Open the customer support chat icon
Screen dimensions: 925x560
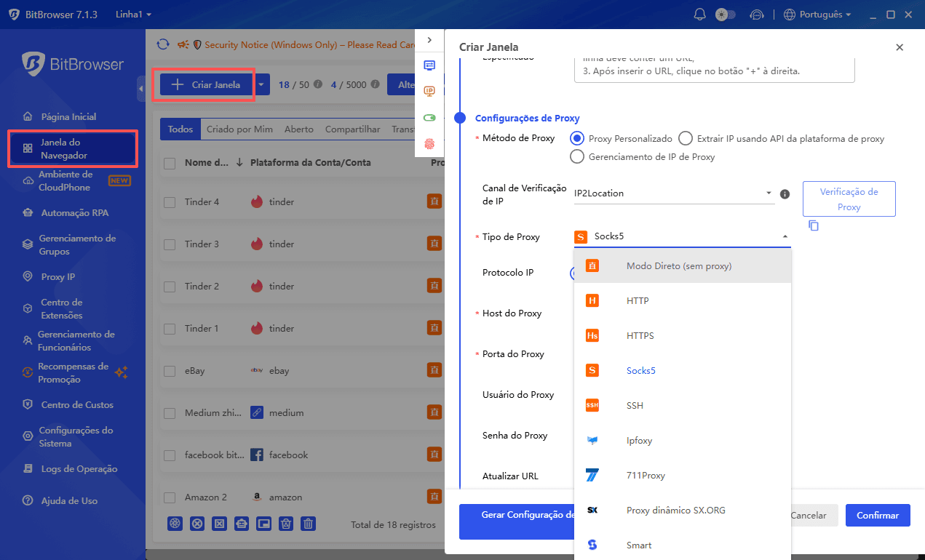tap(757, 15)
